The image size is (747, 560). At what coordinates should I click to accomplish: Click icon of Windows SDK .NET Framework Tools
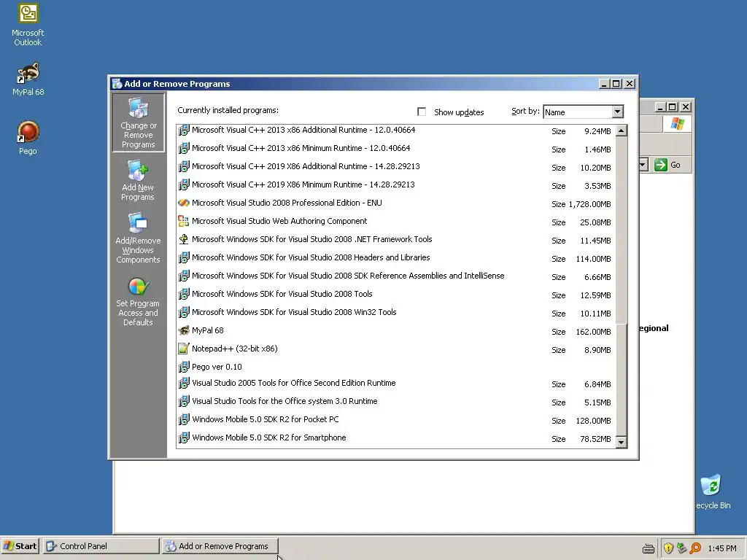[183, 239]
